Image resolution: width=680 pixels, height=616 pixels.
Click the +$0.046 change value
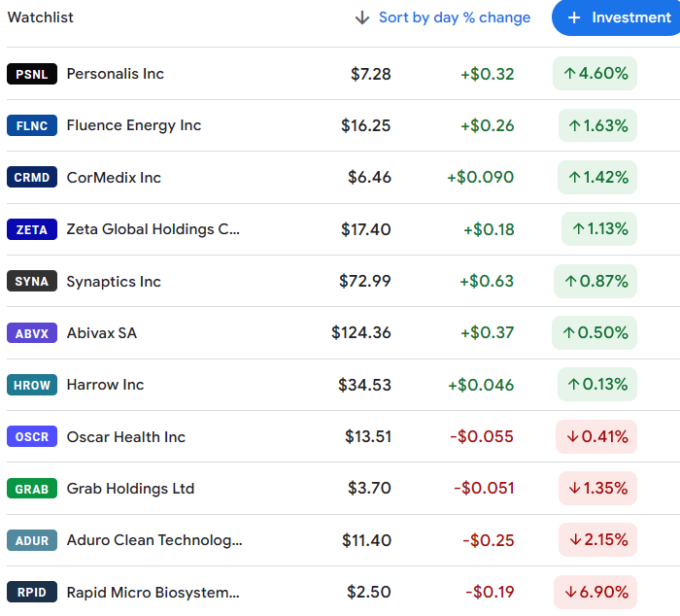(481, 385)
